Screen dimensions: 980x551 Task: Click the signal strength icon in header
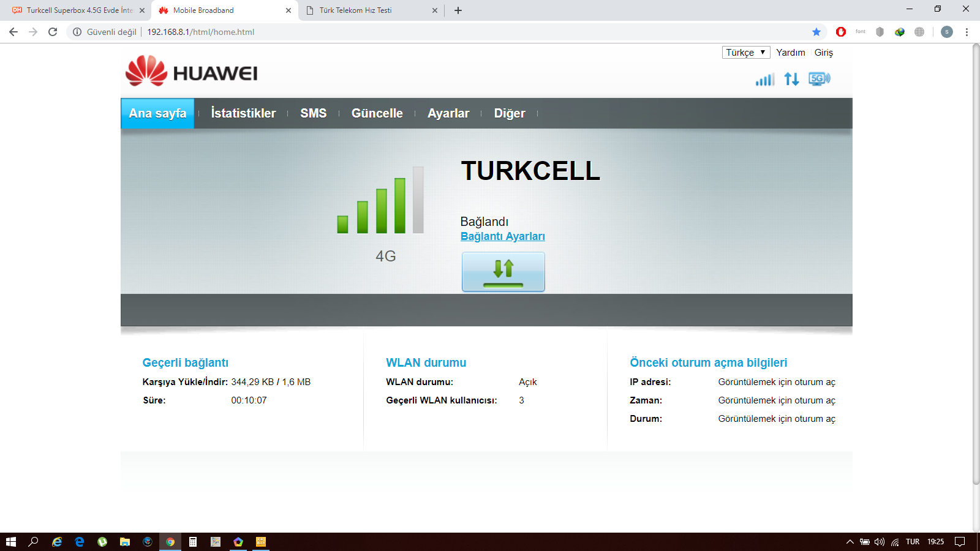click(x=765, y=79)
